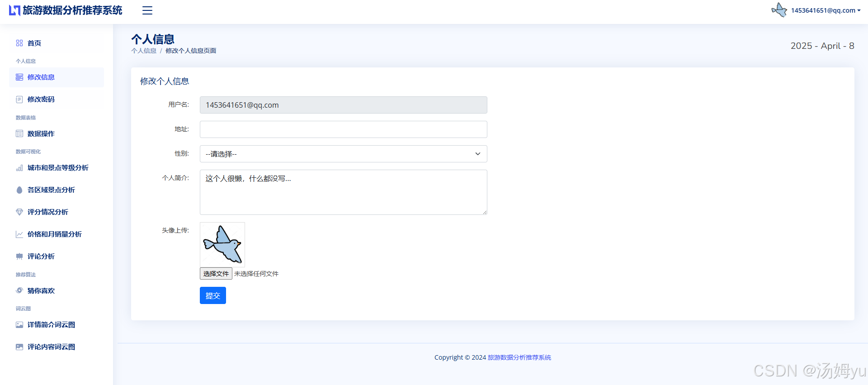
Task: Click the 提交 submit button
Action: click(x=213, y=295)
